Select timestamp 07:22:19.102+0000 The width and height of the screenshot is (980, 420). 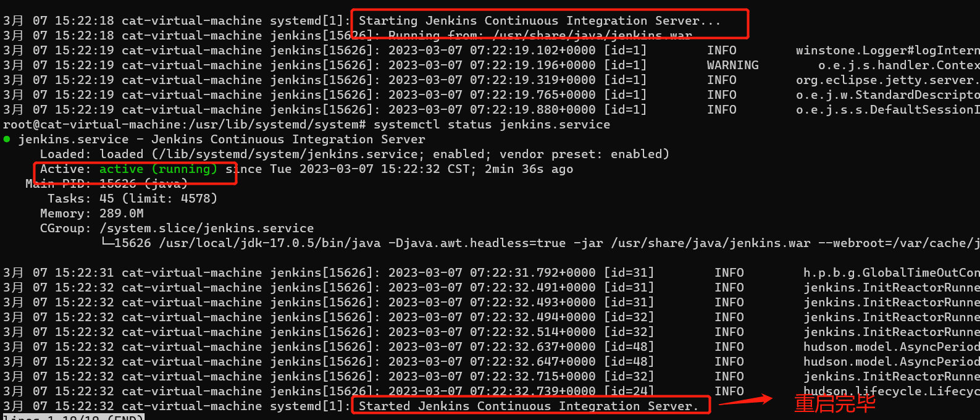click(x=532, y=51)
